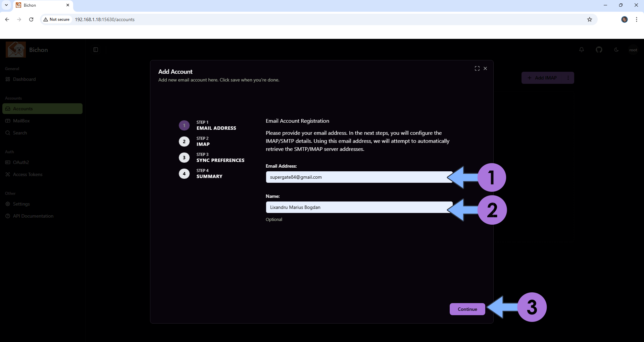Open the root user avatar menu
Viewport: 644px width, 342px height.
tap(633, 50)
